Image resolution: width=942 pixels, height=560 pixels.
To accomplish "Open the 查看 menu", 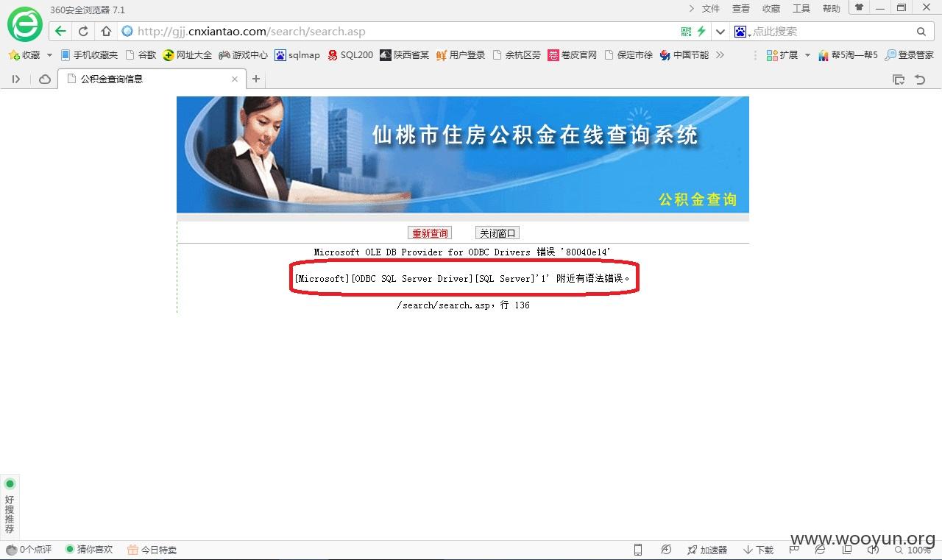I will pyautogui.click(x=741, y=9).
